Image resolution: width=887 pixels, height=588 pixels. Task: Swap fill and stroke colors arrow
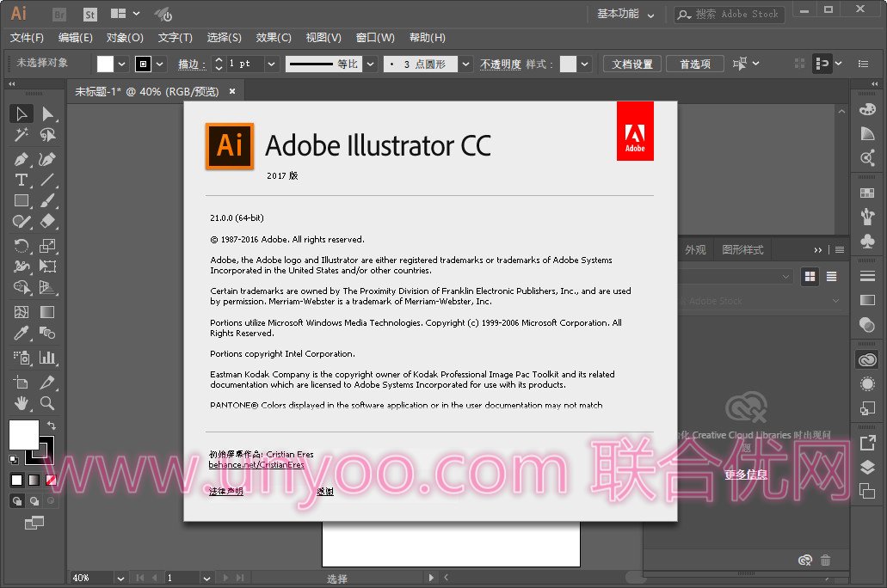(52, 426)
